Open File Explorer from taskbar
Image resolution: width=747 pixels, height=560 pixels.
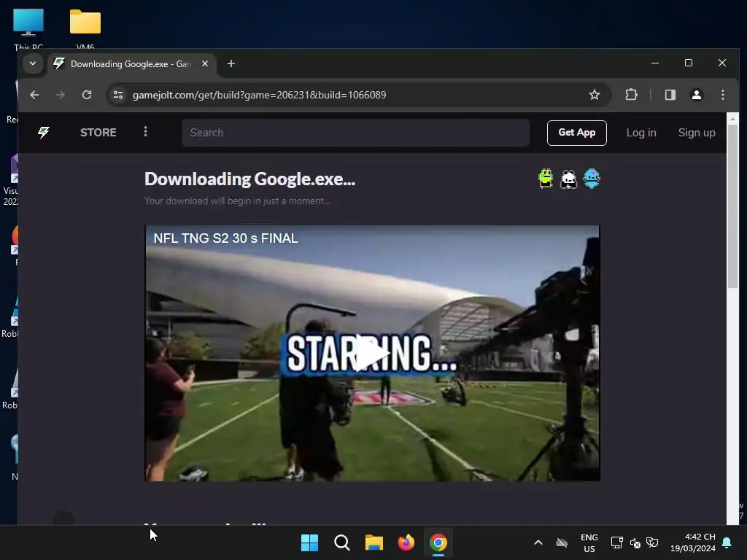point(374,542)
